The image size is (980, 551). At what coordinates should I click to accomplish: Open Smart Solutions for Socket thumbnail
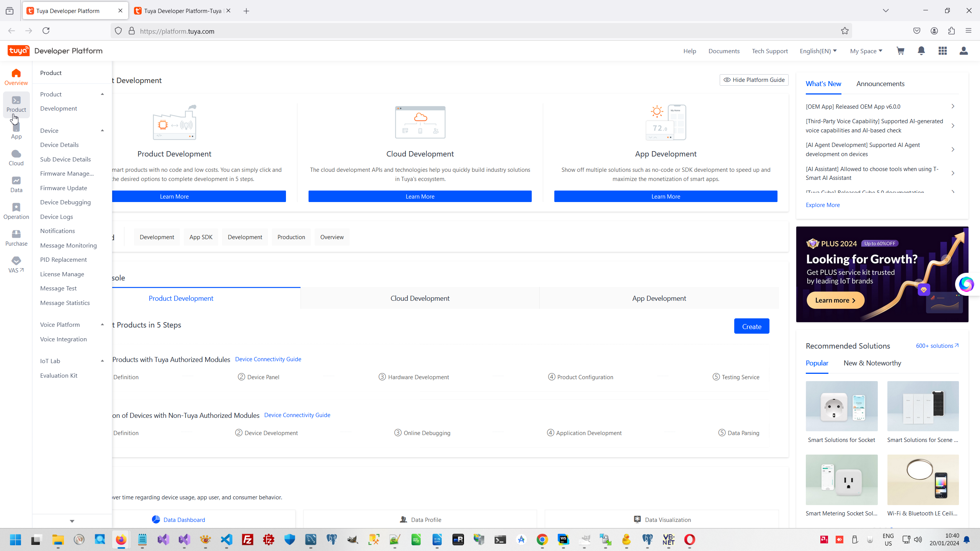pyautogui.click(x=841, y=406)
